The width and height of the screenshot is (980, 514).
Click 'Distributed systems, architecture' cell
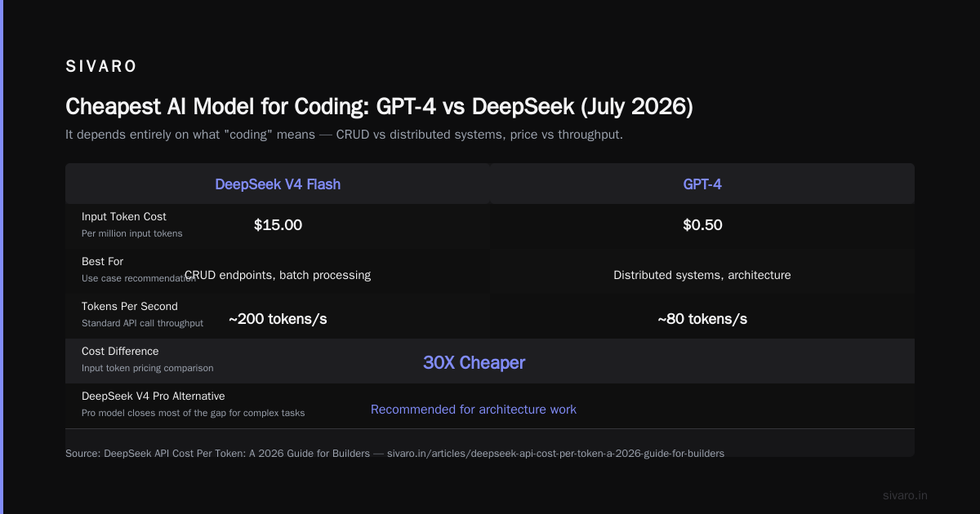(x=702, y=275)
